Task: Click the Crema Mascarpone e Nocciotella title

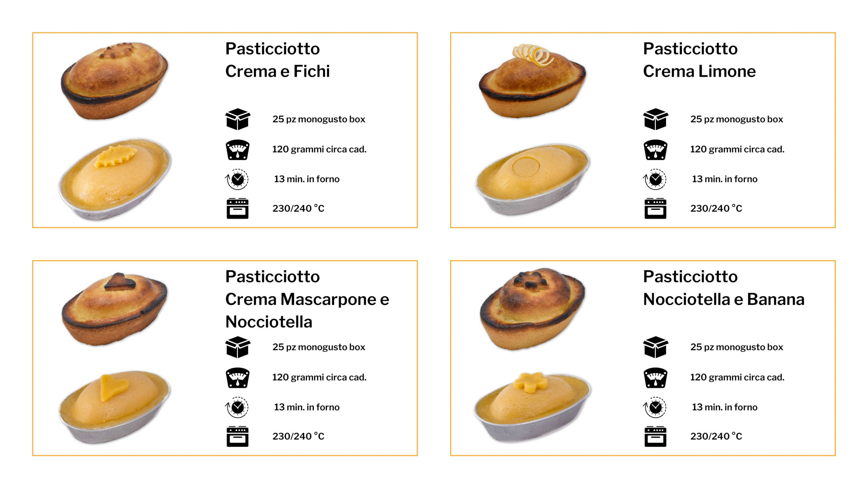Action: [x=307, y=299]
